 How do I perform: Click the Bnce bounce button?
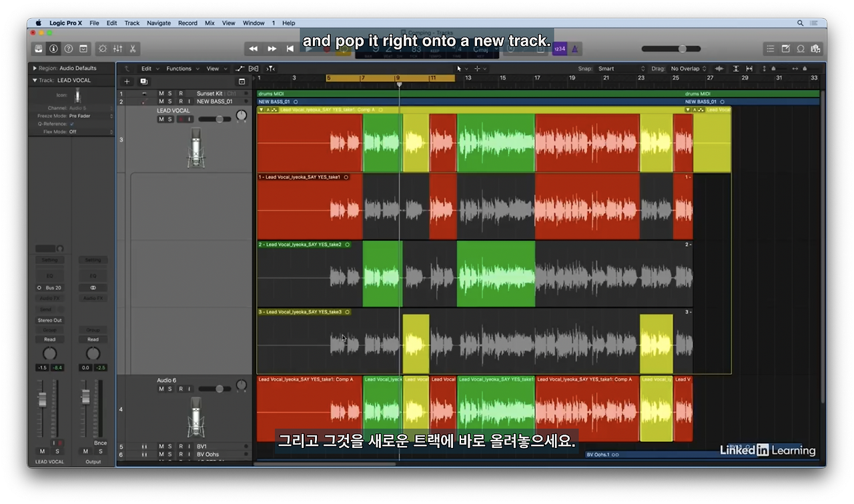[x=100, y=443]
